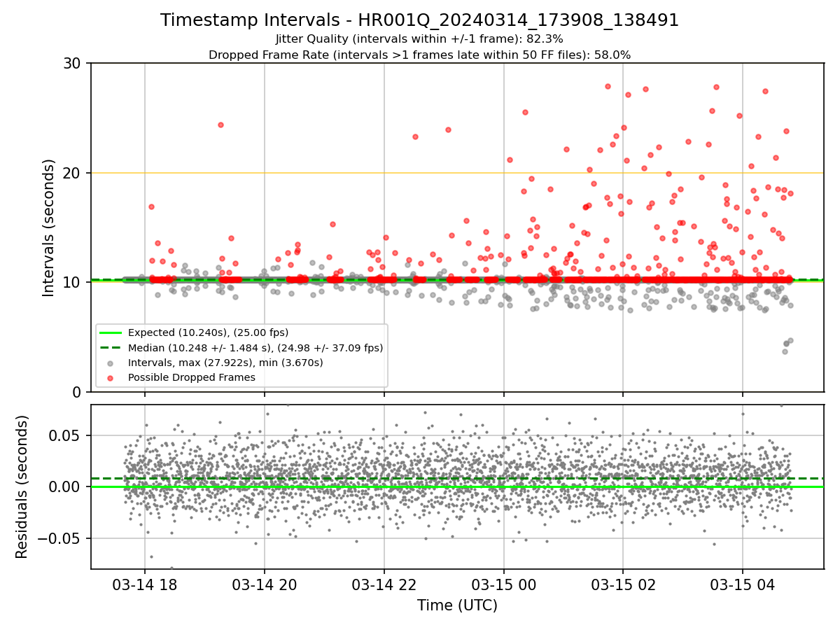Click the x-axis tick label '03-14 22'
Image resolution: width=840 pixels, height=630 pixels.
(384, 584)
